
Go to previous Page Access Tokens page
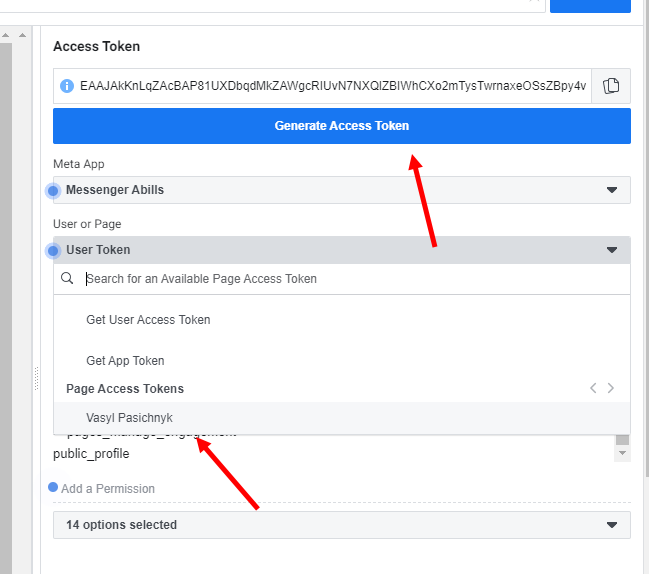(593, 388)
